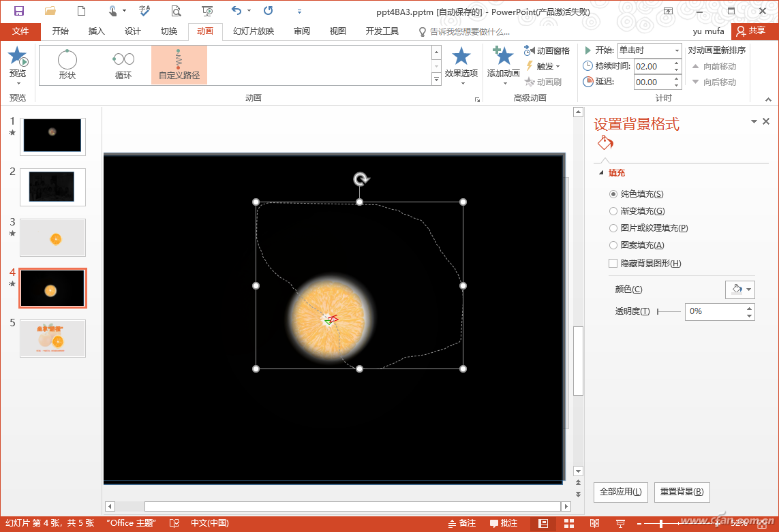Click the Apply to All button

click(x=620, y=492)
